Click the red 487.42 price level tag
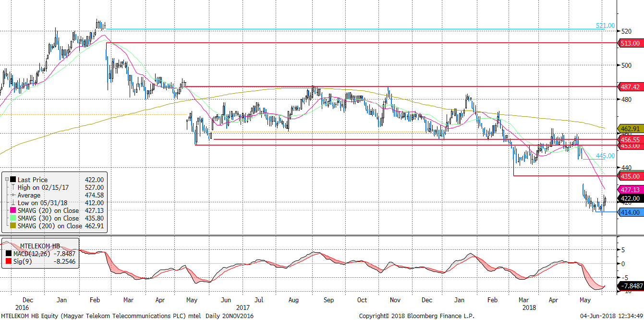This screenshot has width=644, height=320. 630,87
